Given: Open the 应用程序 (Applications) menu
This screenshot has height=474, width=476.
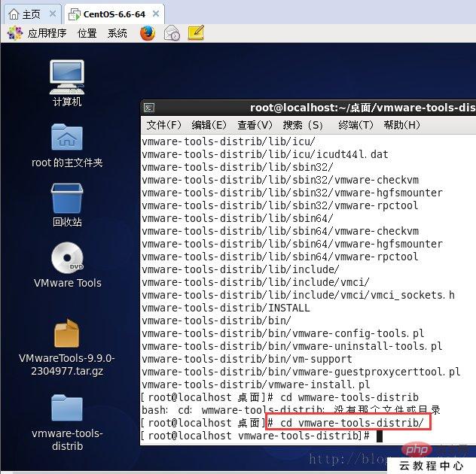Looking at the screenshot, I should pyautogui.click(x=47, y=33).
